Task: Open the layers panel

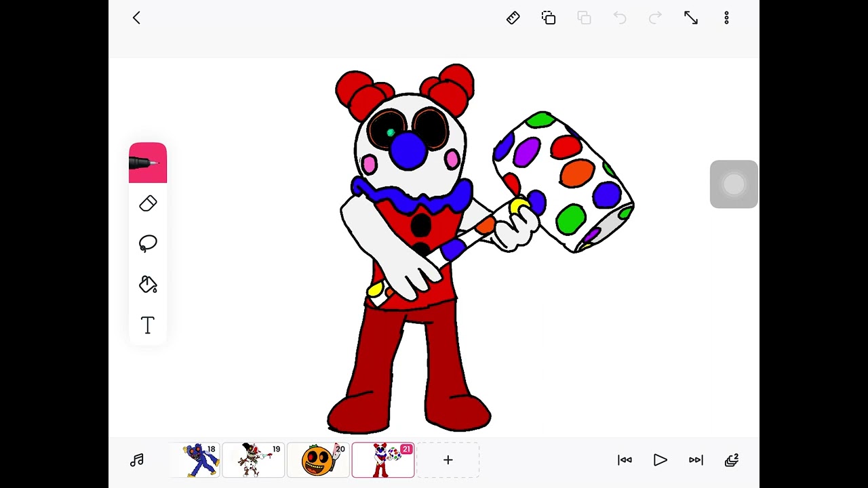Action: (732, 460)
